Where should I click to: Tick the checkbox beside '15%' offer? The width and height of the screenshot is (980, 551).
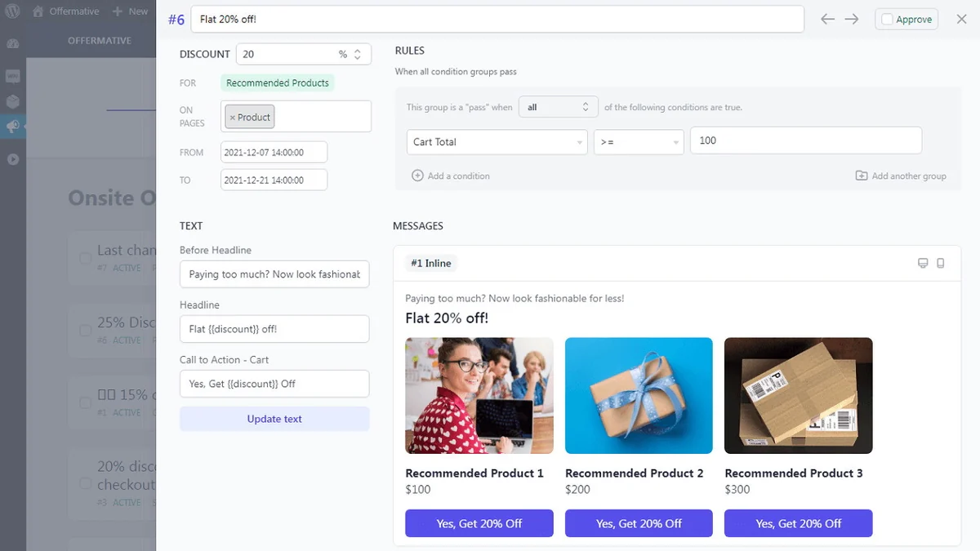click(x=85, y=402)
